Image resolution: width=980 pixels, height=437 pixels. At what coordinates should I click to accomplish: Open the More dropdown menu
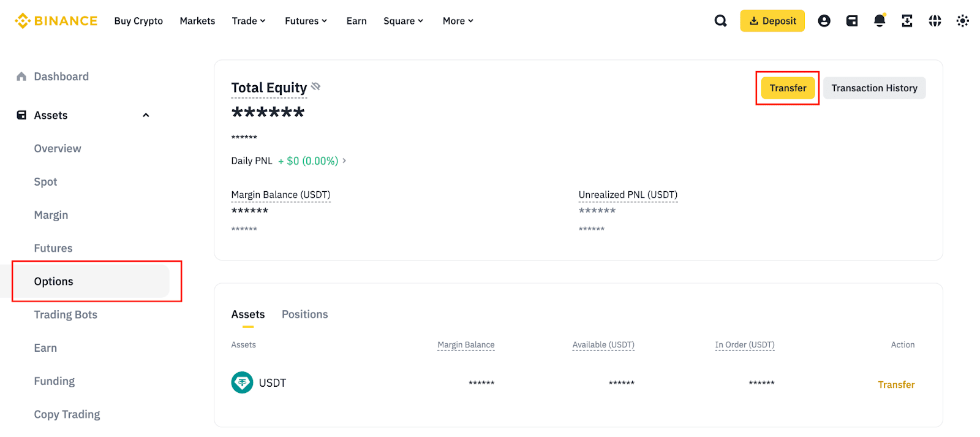(x=458, y=21)
